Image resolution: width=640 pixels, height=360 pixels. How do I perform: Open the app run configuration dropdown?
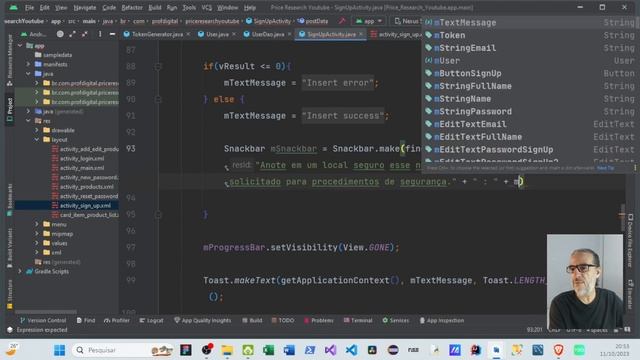click(369, 21)
